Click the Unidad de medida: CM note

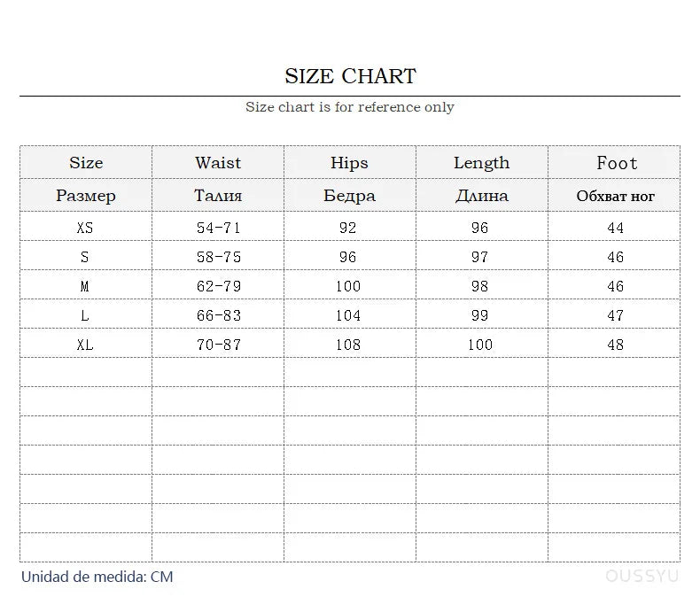[97, 577]
